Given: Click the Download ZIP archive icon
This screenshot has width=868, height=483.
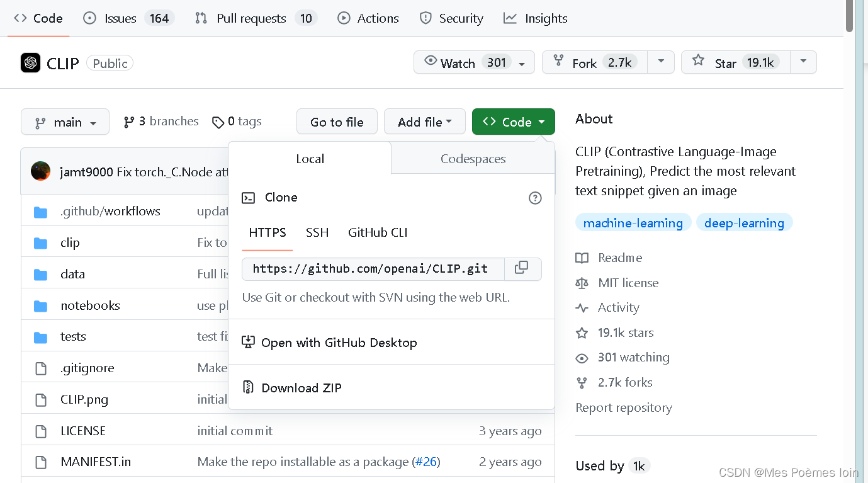Looking at the screenshot, I should click(249, 387).
